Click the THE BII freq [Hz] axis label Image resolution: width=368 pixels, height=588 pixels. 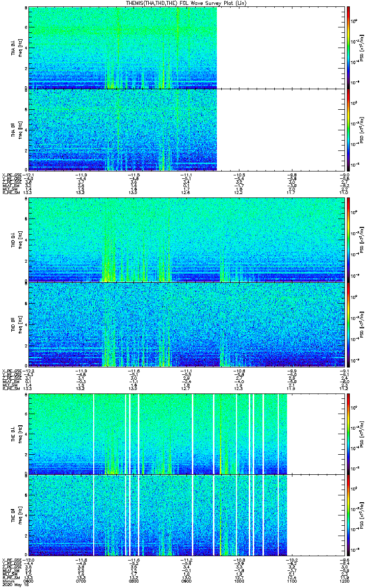pos(20,515)
